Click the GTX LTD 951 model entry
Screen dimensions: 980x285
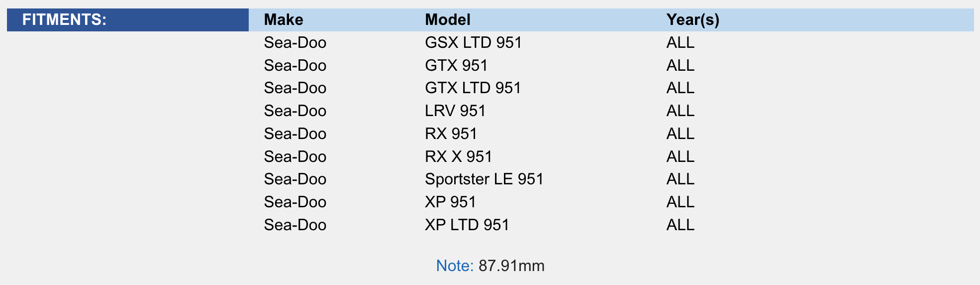pos(473,88)
